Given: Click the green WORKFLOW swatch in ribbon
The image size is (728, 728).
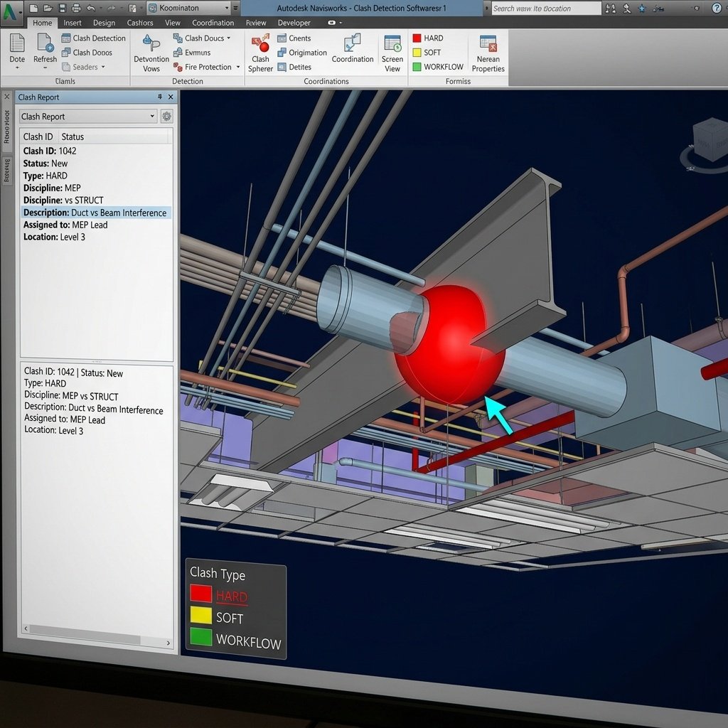Looking at the screenshot, I should coord(417,67).
